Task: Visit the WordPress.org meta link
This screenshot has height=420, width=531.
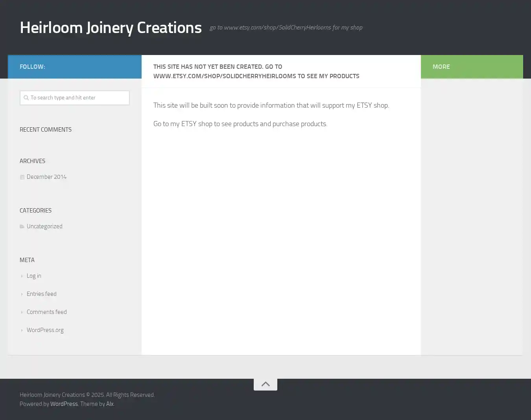Action: click(45, 330)
